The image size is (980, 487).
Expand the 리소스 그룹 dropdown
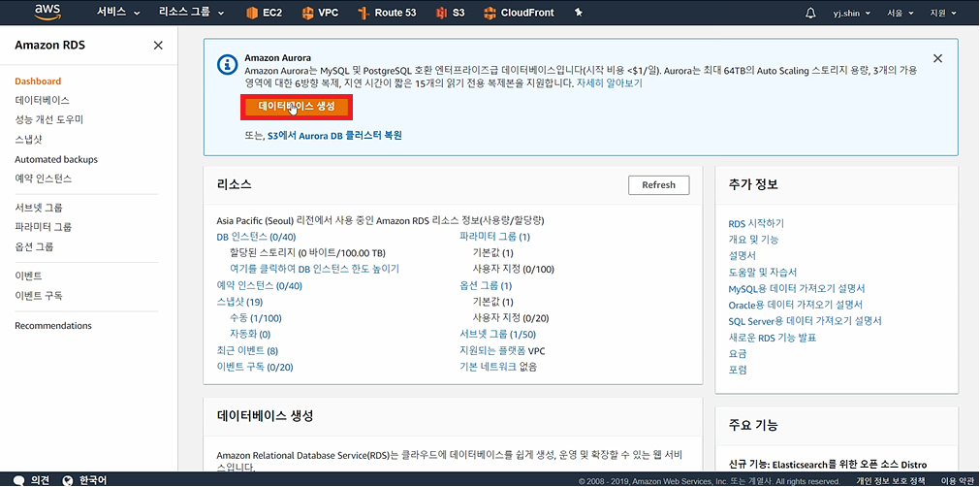coord(192,13)
